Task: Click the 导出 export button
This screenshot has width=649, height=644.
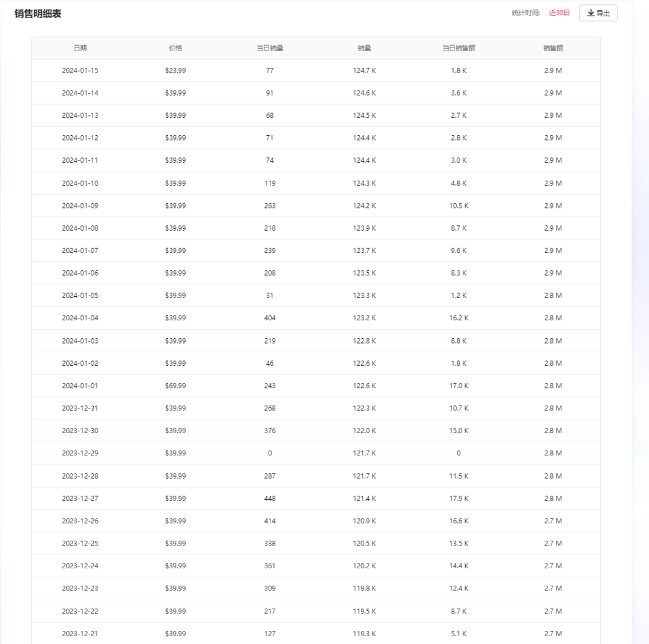Action: point(599,13)
